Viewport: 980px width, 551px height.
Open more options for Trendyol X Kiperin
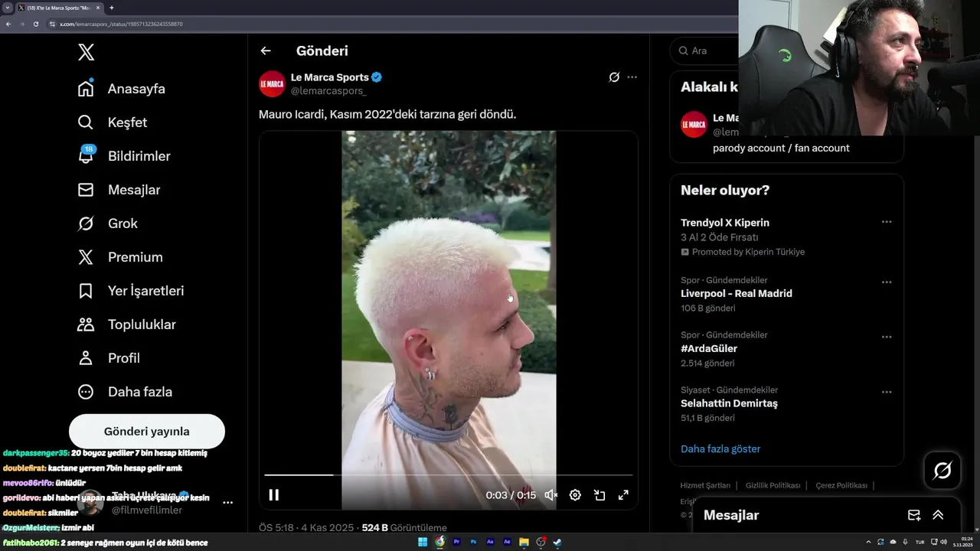tap(887, 222)
